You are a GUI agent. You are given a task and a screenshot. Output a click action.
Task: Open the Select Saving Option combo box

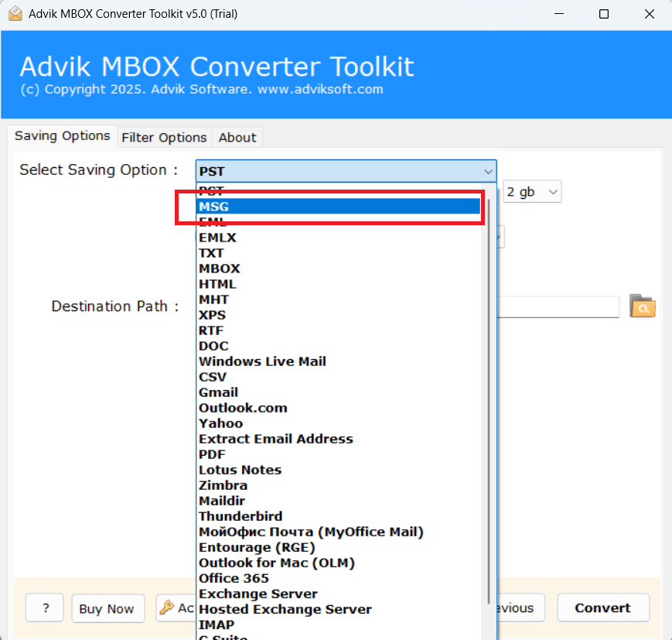click(346, 171)
